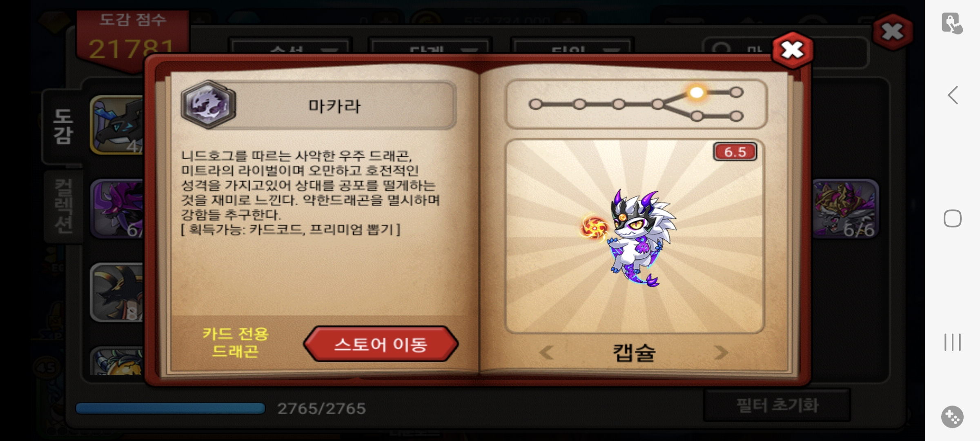Show the previous dragon form with left arrow
The height and width of the screenshot is (441, 980).
(546, 352)
